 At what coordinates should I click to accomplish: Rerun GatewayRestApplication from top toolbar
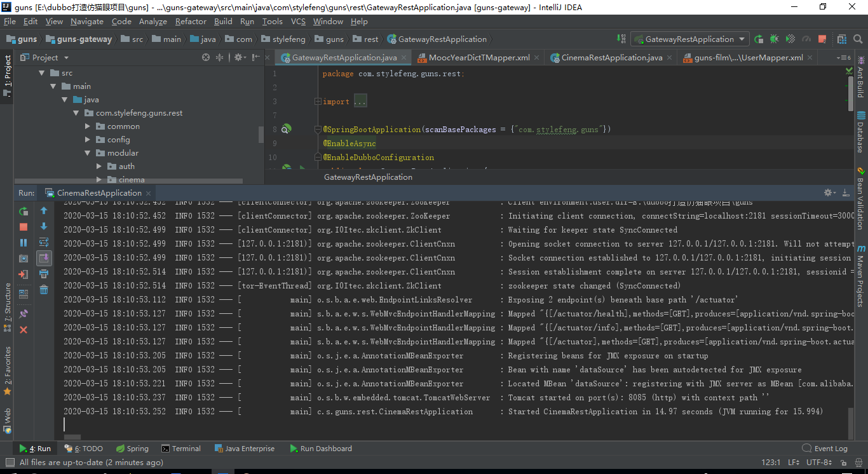759,39
